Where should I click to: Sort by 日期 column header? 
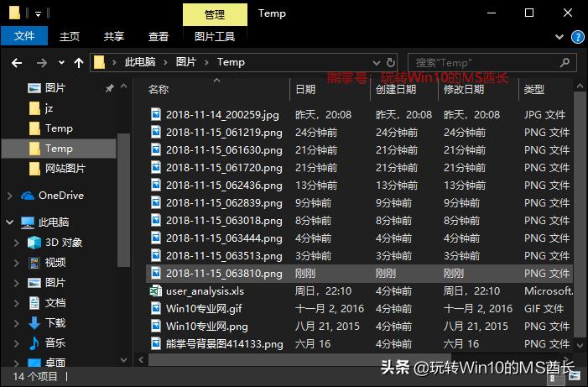(x=305, y=90)
